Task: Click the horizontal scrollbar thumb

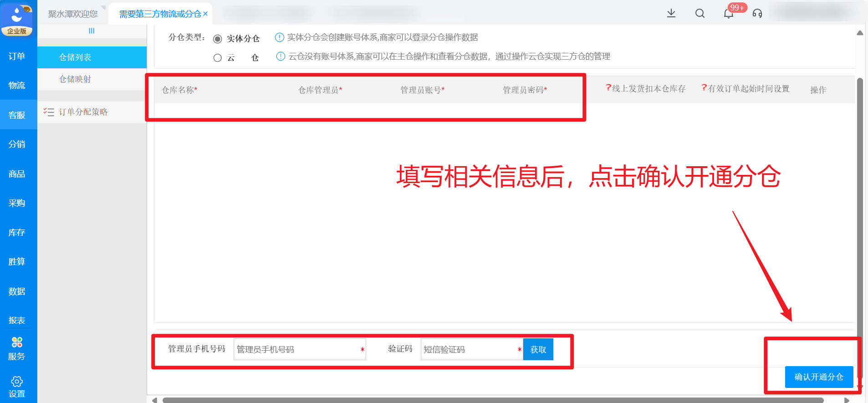Action: [493, 400]
